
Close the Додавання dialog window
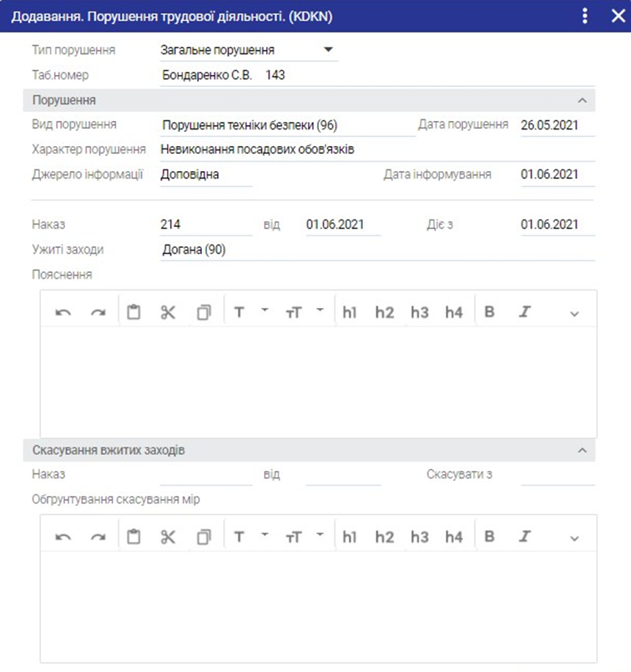pyautogui.click(x=618, y=16)
